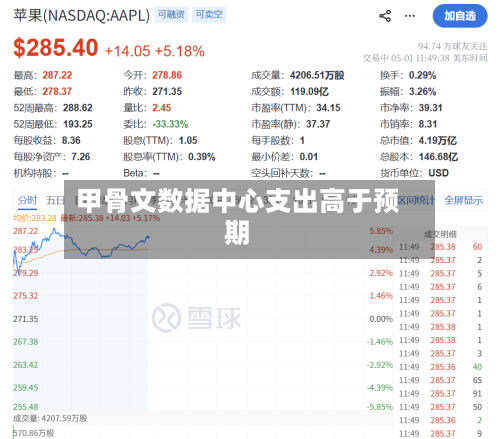Click the 振幅 value 3.26%
Image resolution: width=500 pixels, height=439 pixels.
pyautogui.click(x=422, y=91)
